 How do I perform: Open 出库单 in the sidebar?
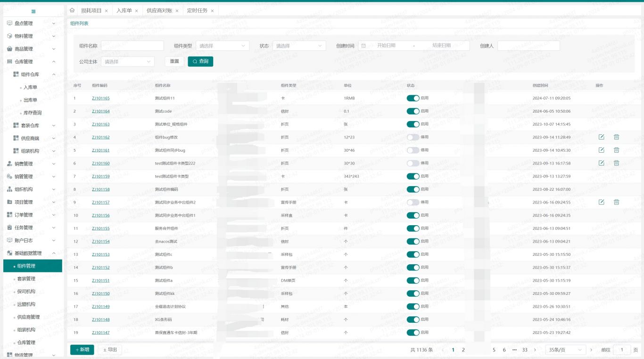click(30, 100)
